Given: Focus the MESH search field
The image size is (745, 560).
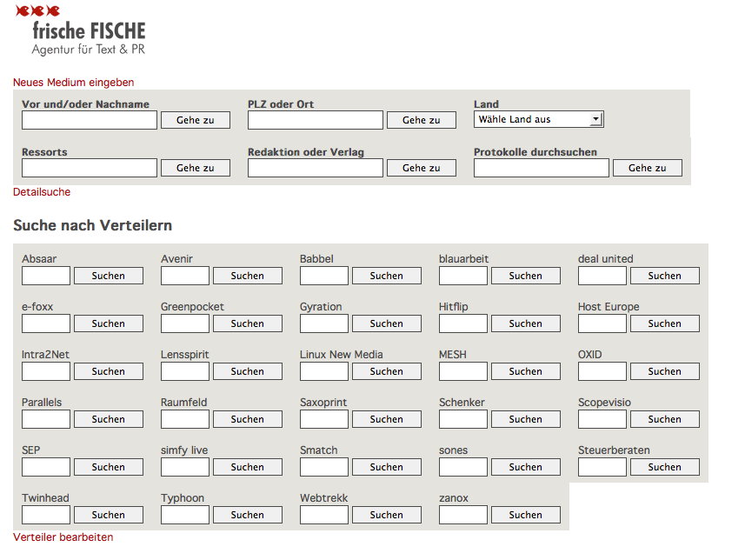Looking at the screenshot, I should click(x=462, y=371).
